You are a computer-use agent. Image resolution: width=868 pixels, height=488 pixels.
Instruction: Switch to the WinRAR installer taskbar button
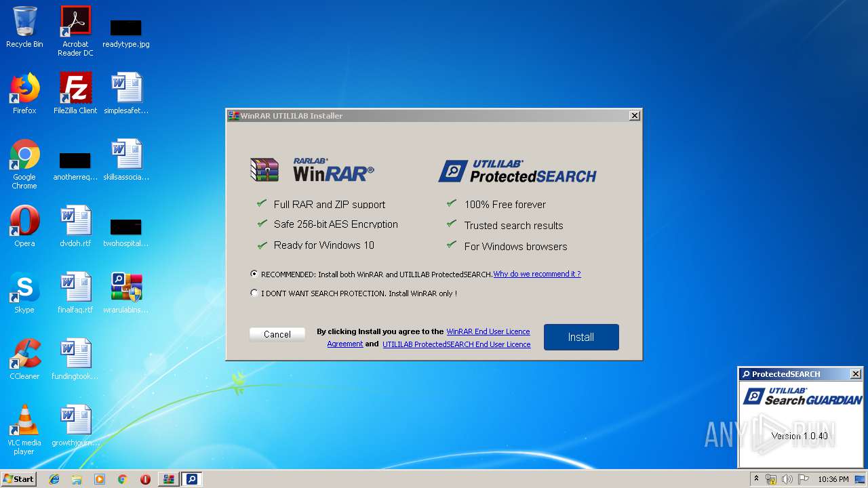[168, 479]
